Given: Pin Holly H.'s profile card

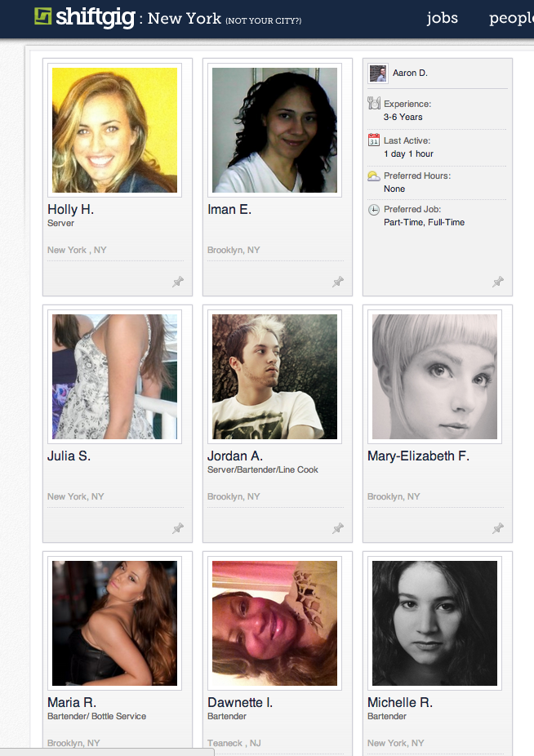Looking at the screenshot, I should click(178, 282).
